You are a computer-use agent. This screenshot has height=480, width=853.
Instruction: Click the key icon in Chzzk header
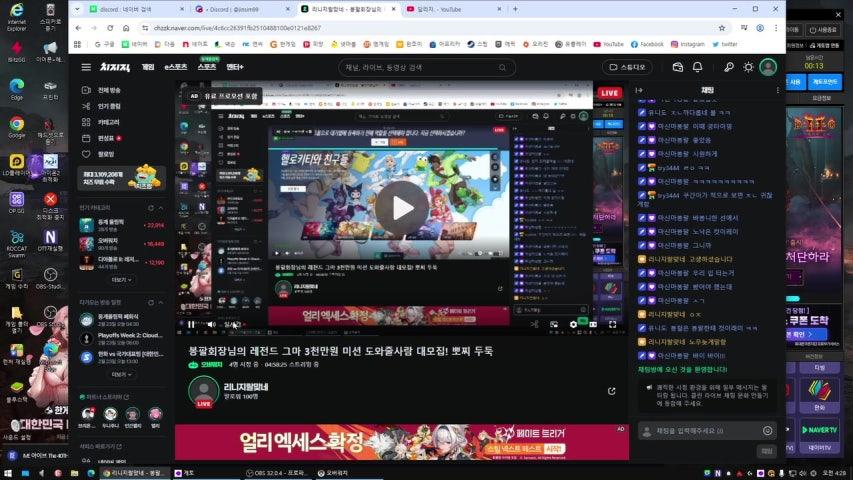tap(728, 67)
